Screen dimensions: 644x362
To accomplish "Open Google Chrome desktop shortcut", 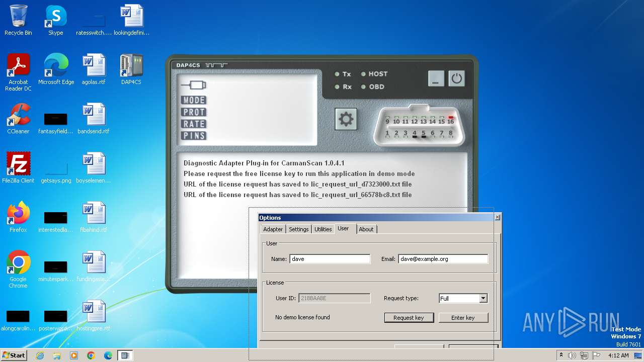I will click(18, 269).
